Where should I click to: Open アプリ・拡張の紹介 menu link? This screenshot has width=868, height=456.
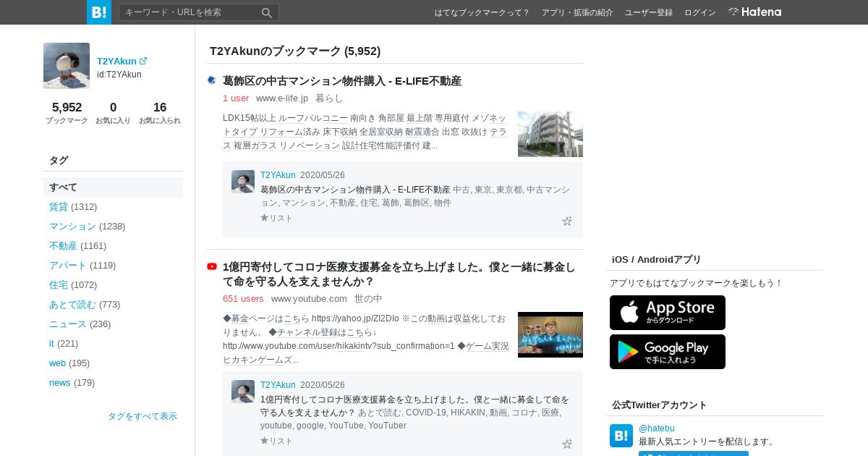point(577,12)
